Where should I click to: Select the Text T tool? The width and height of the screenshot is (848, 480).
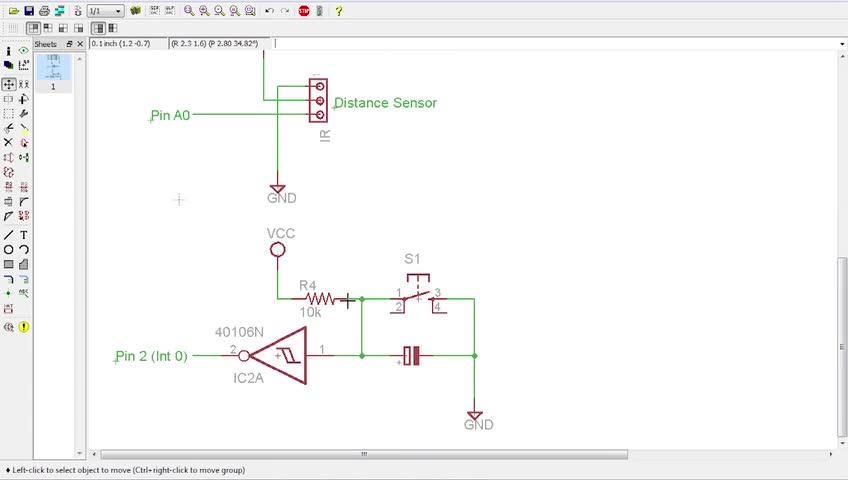click(x=24, y=235)
